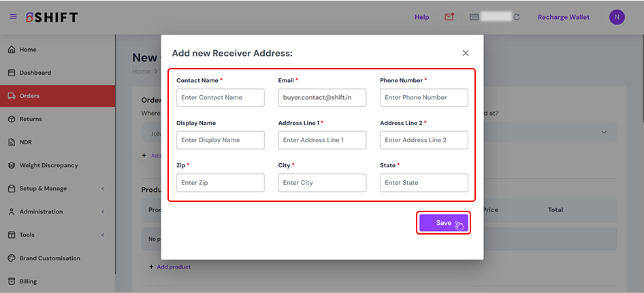644x293 pixels.
Task: Click the NDR sidebar icon
Action: click(x=12, y=142)
